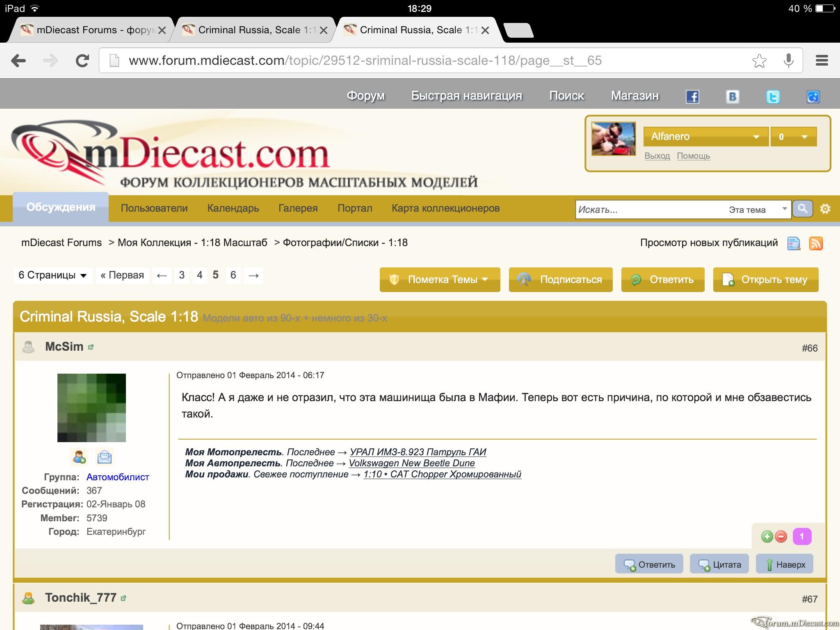The image size is (840, 630).
Task: Open the Магазин menu item
Action: tap(635, 96)
